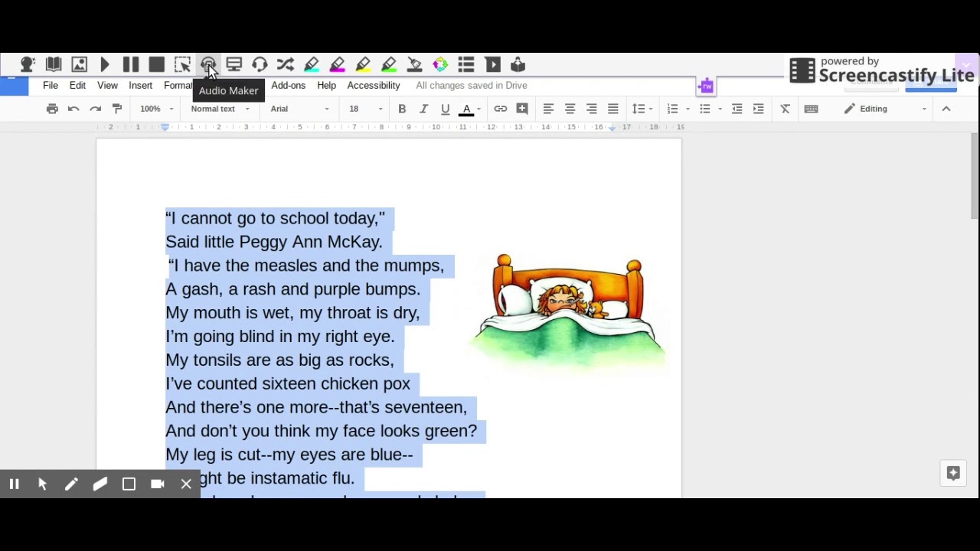The image size is (980, 551).
Task: Open the Edit menu
Action: pos(77,86)
